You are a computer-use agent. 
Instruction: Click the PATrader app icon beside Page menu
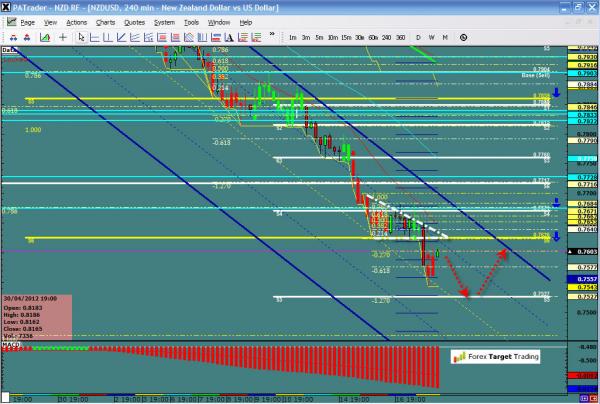click(10, 21)
